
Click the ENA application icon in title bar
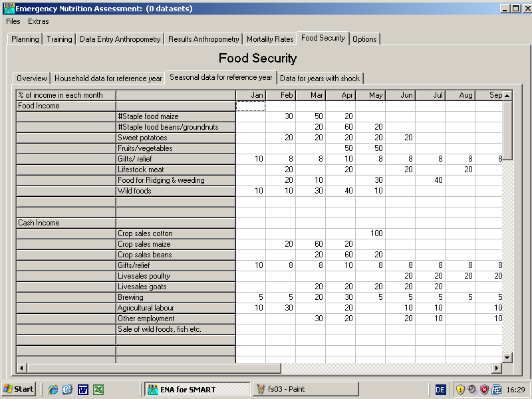[9, 8]
